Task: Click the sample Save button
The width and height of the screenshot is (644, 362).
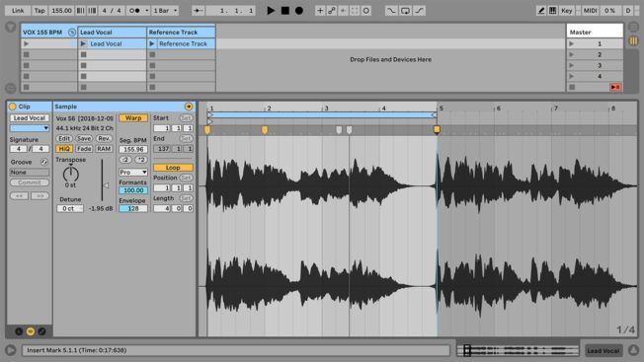Action: [x=84, y=138]
